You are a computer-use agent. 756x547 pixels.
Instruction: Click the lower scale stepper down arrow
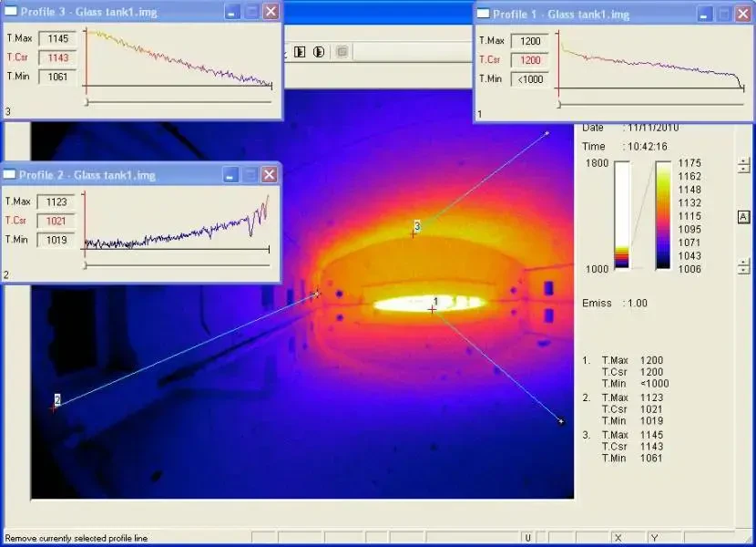click(x=742, y=271)
